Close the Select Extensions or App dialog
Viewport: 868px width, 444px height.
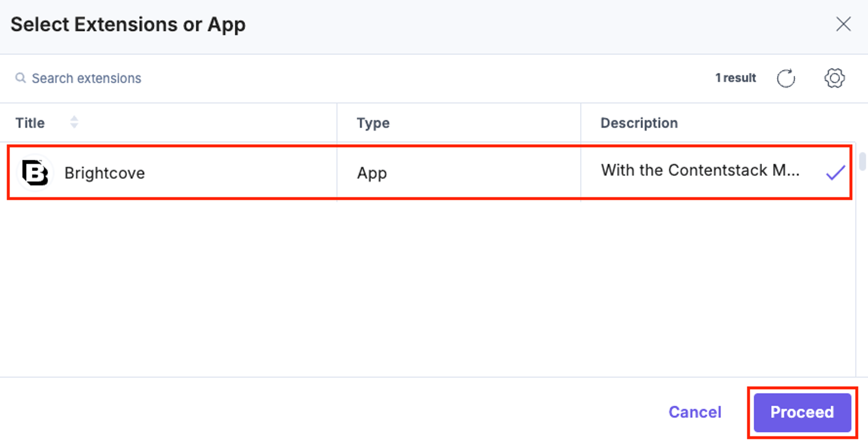click(x=843, y=24)
